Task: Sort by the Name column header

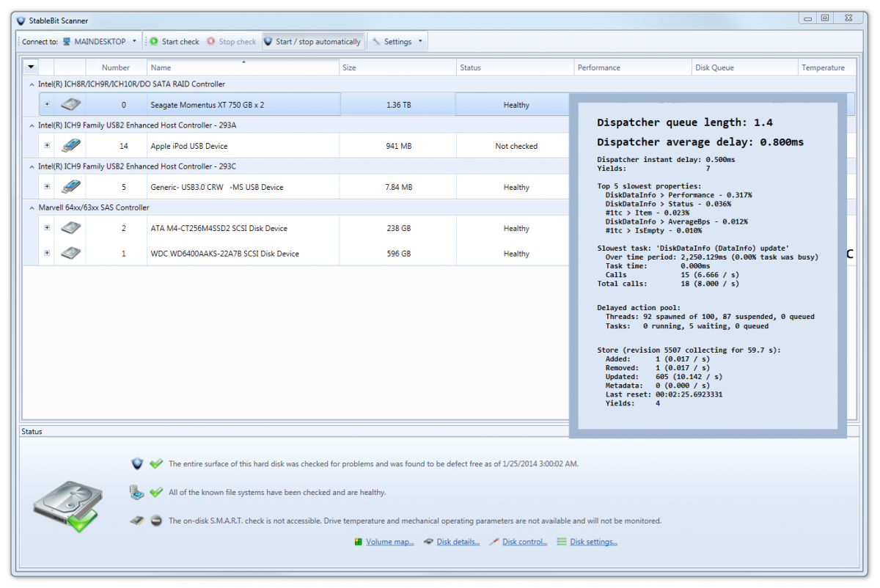Action: [243, 67]
